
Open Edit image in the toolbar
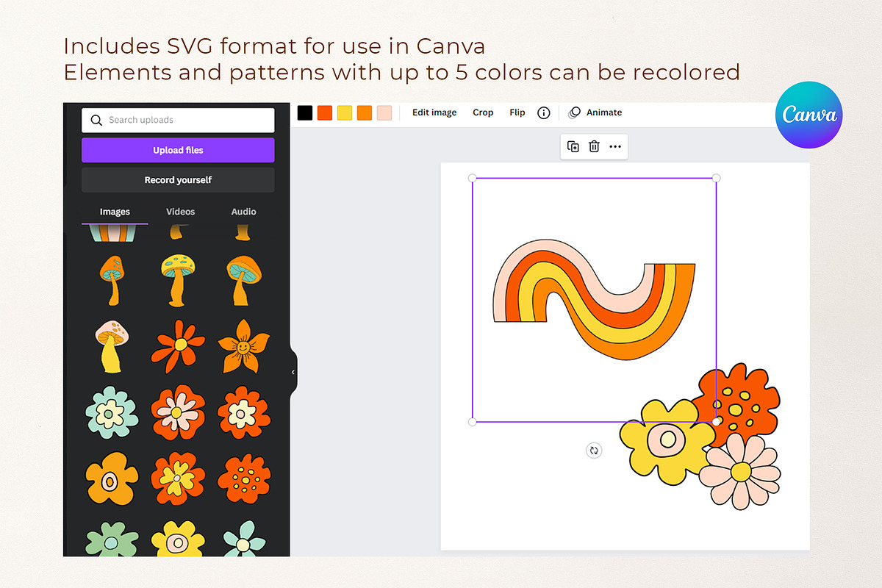click(434, 112)
